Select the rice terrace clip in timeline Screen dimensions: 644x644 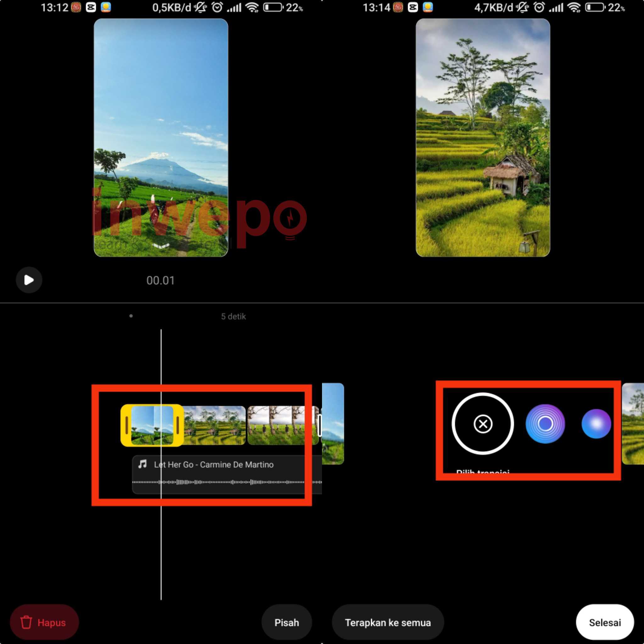[215, 425]
